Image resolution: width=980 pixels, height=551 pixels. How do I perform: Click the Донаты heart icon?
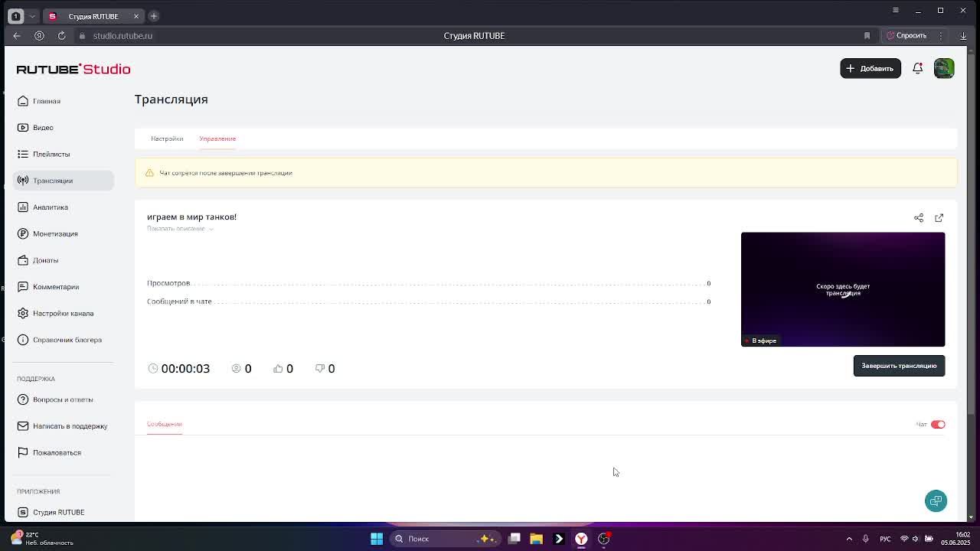[x=23, y=260]
